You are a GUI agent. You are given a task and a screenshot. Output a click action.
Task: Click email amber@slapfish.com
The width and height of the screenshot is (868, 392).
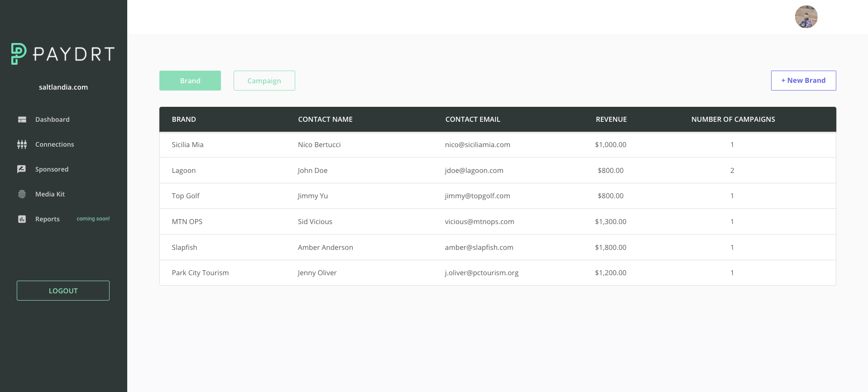pos(479,248)
